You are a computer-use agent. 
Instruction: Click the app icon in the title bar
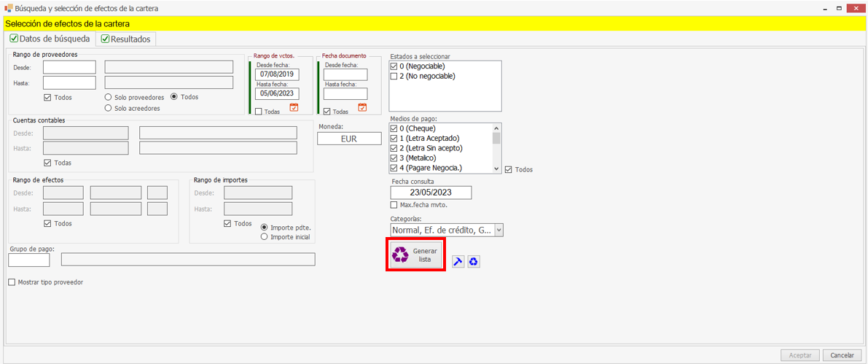[x=8, y=8]
